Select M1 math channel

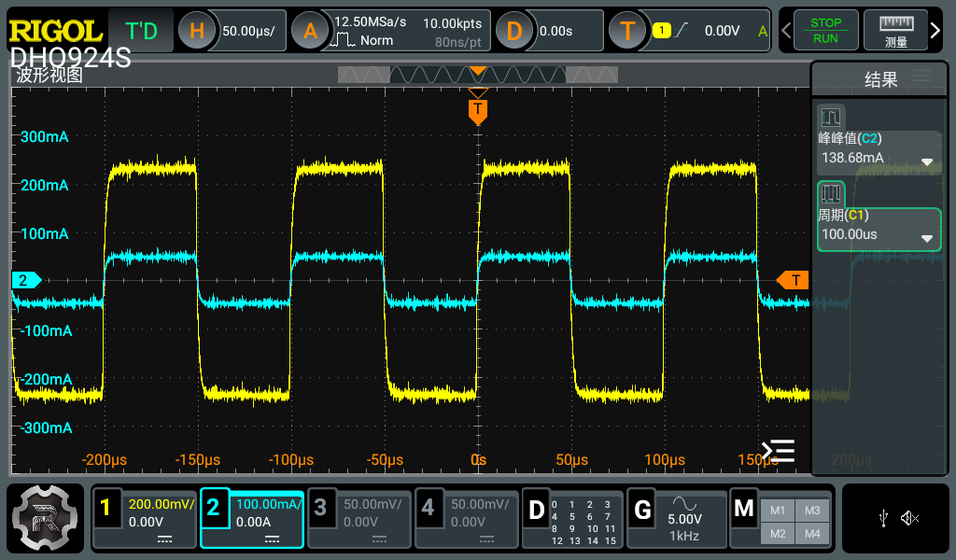[x=778, y=511]
